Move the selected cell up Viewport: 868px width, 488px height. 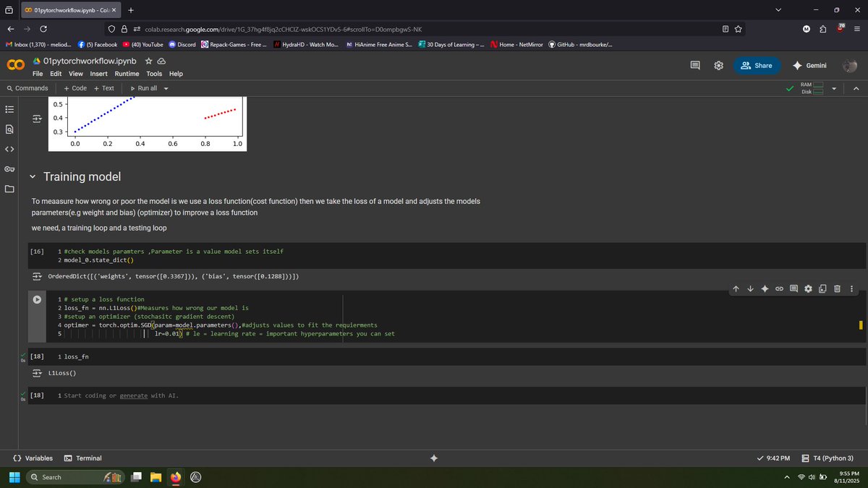coord(736,289)
